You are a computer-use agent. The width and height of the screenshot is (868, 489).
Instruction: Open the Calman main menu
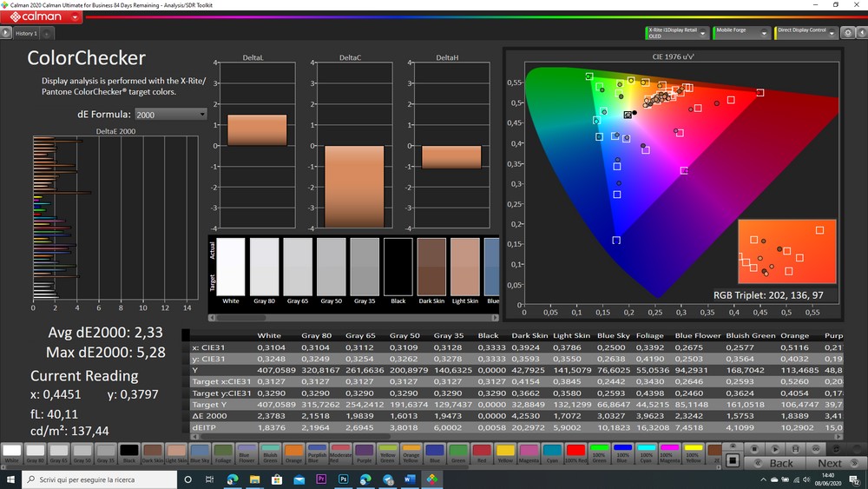point(43,17)
